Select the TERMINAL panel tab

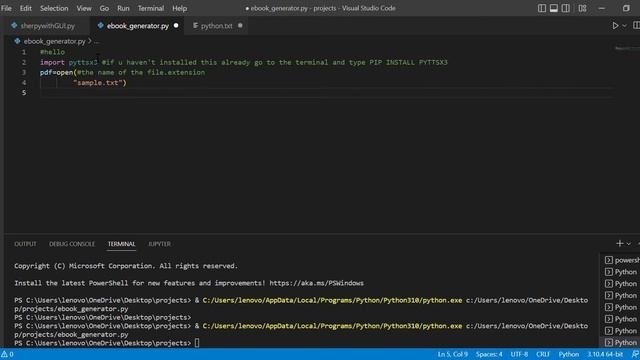tap(121, 244)
